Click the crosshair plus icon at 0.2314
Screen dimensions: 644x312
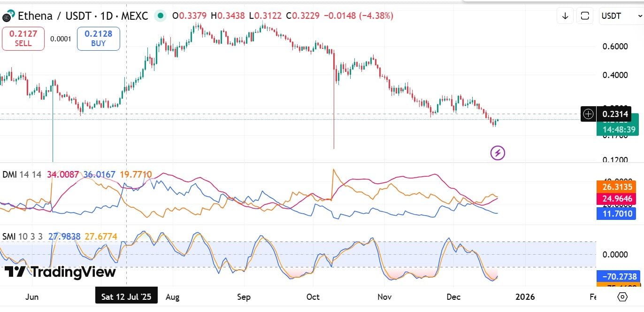[x=588, y=114]
